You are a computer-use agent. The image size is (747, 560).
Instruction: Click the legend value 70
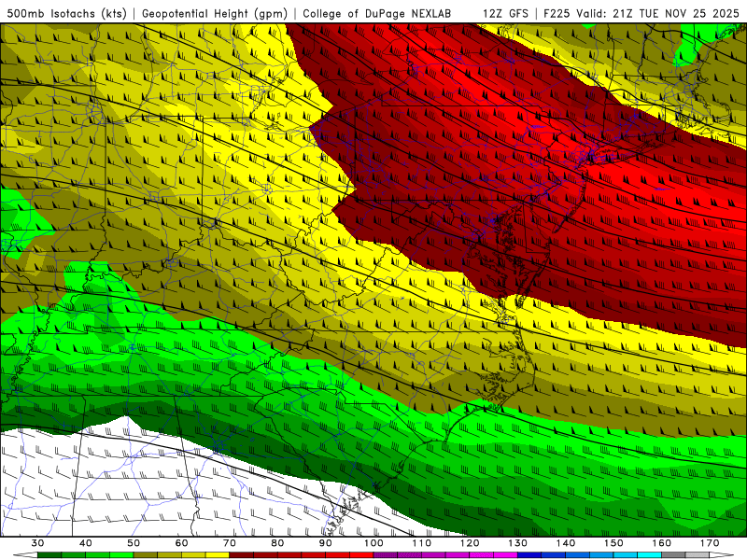tap(230, 543)
